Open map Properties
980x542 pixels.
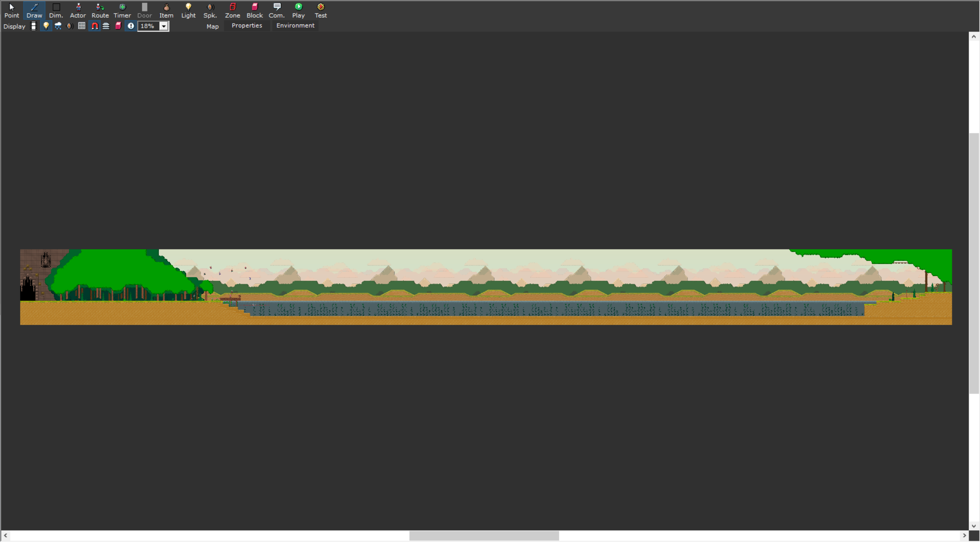point(247,26)
